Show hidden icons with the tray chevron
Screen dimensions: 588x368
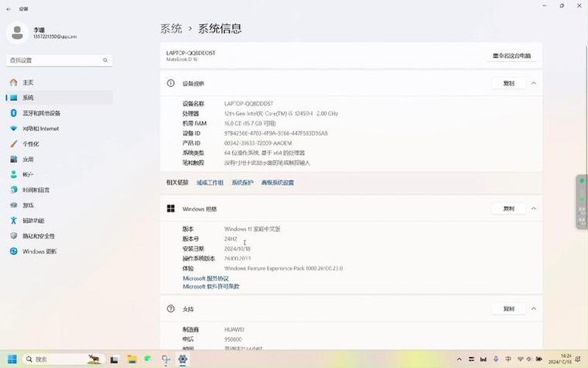459,359
